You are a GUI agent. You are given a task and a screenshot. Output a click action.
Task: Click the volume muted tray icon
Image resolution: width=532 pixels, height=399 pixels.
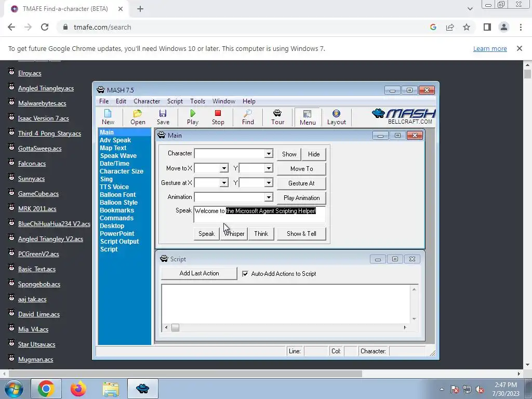[x=480, y=390]
